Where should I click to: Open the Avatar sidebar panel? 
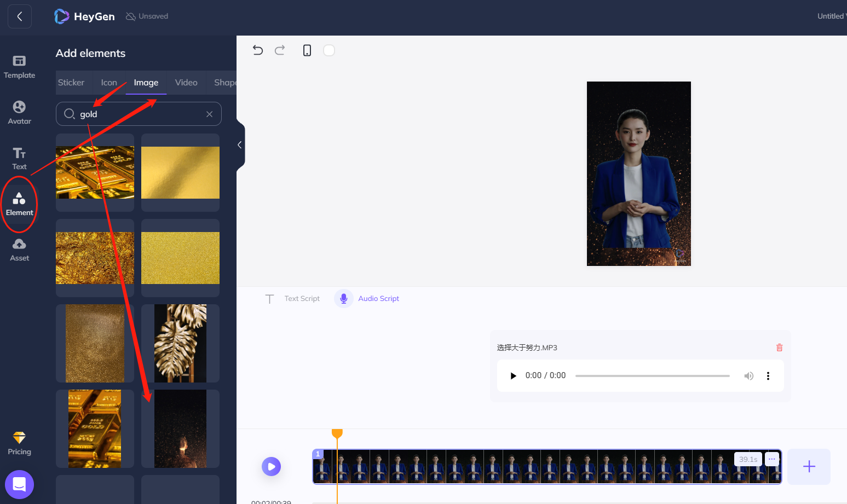click(19, 113)
